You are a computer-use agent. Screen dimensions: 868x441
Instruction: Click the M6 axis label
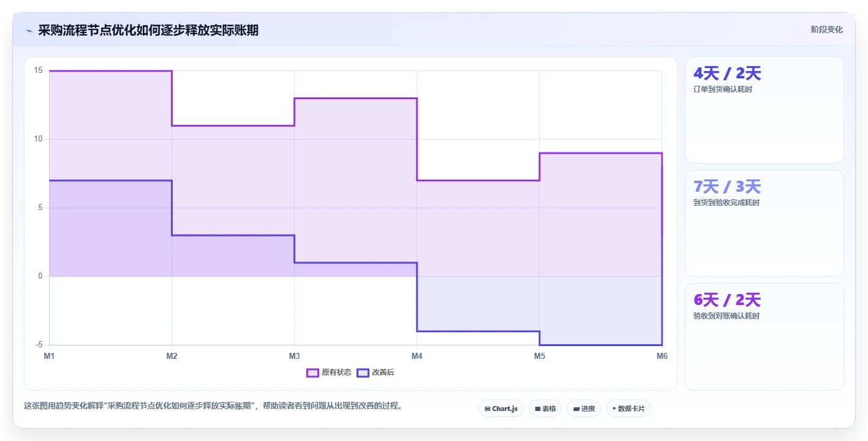(x=662, y=356)
